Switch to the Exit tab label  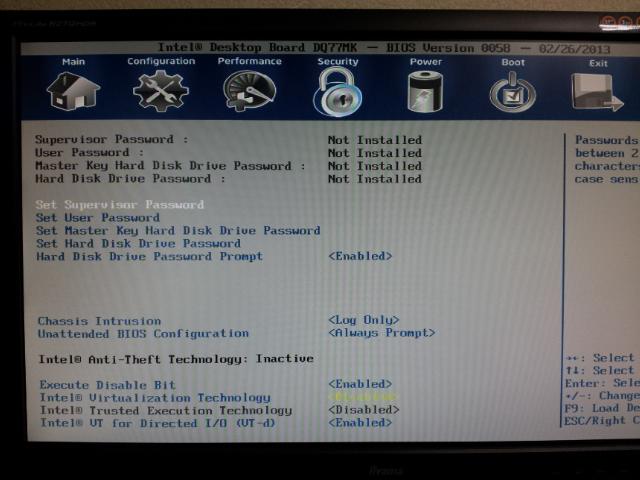coord(598,63)
